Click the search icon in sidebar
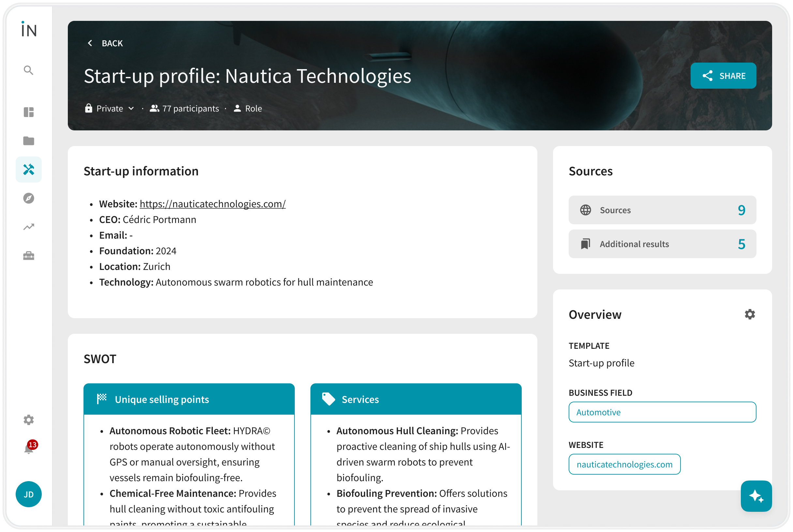The height and width of the screenshot is (532, 793). pyautogui.click(x=28, y=70)
